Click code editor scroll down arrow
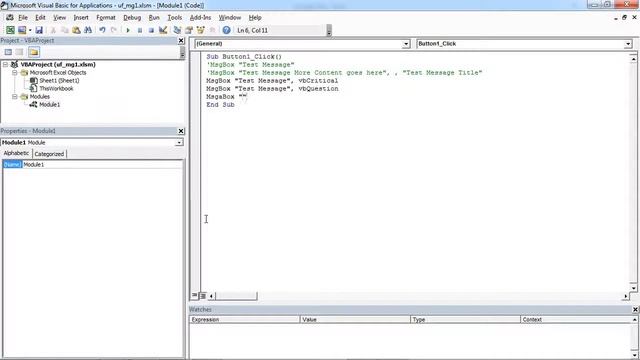The width and height of the screenshot is (640, 360). pos(633,288)
